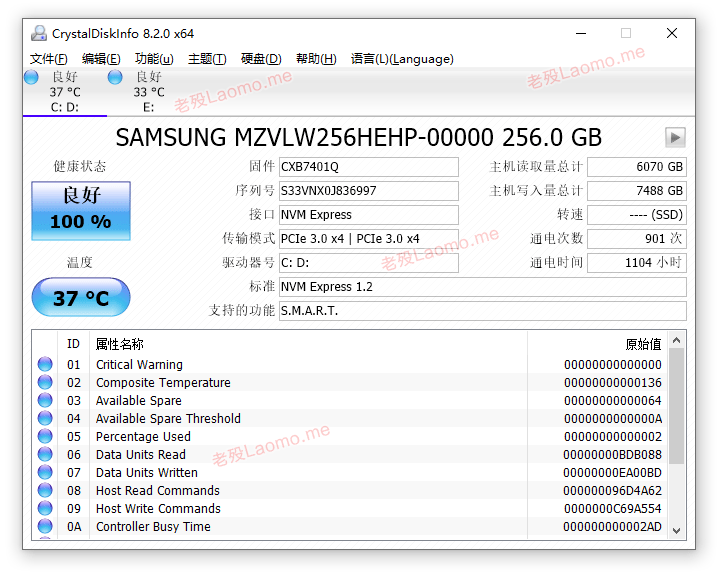The height and width of the screenshot is (579, 724).
Task: Click the serial number field S33VNX0J836997
Action: tap(368, 191)
